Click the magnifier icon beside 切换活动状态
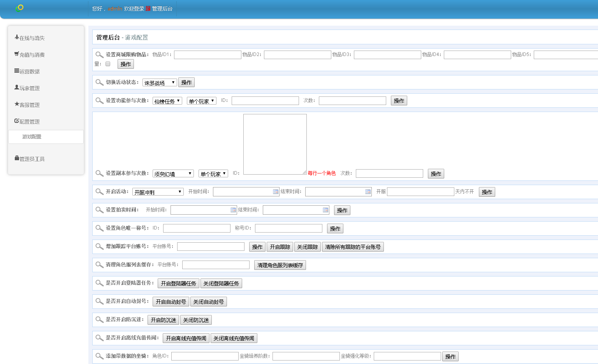Viewport: 598px width, 364px height. [x=99, y=82]
